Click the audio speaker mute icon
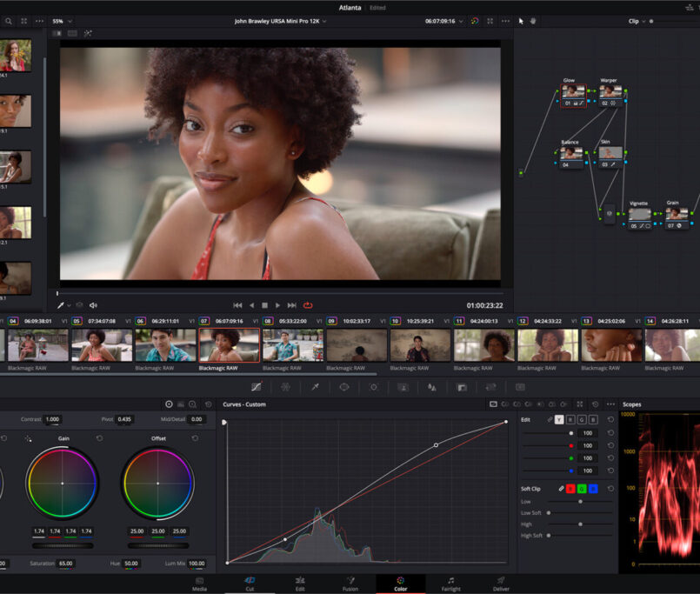Image resolution: width=700 pixels, height=594 pixels. pos(93,305)
